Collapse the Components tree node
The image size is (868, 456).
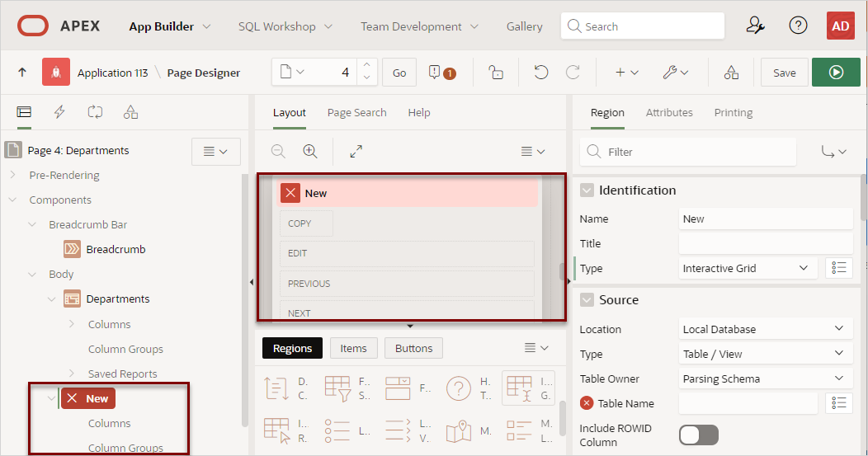coord(12,200)
